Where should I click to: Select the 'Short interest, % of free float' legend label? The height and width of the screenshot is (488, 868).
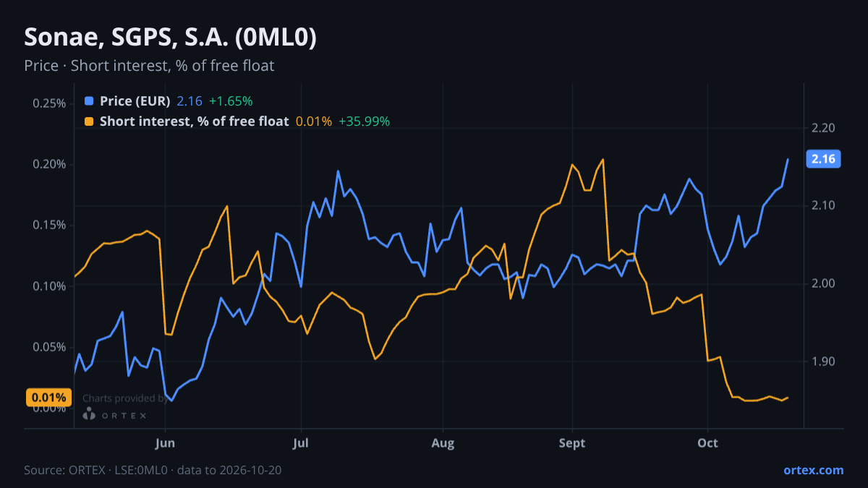[x=194, y=121]
